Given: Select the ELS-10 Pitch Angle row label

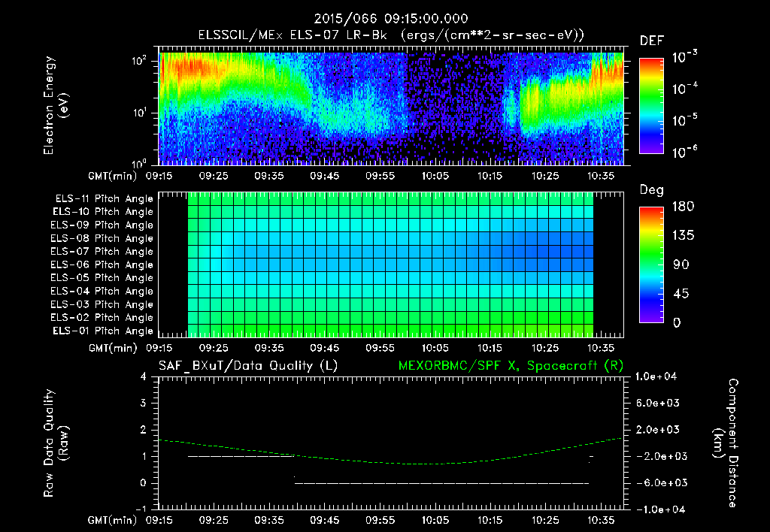Looking at the screenshot, I should (103, 212).
